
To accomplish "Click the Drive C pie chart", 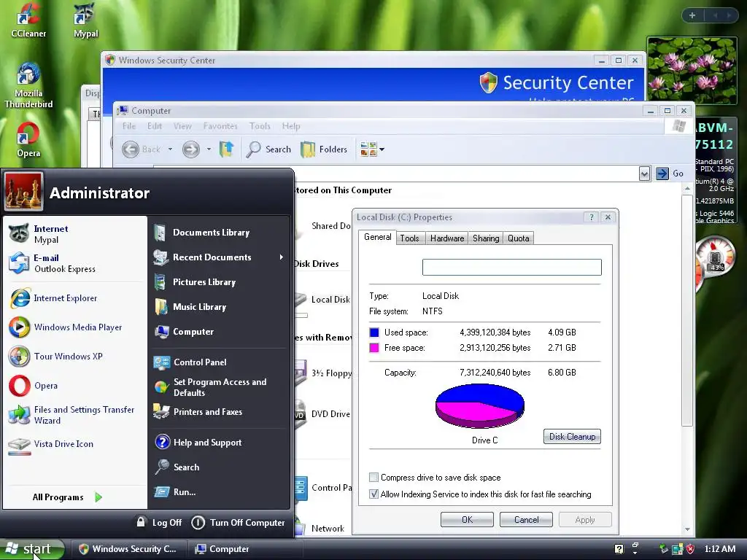I will click(x=480, y=405).
